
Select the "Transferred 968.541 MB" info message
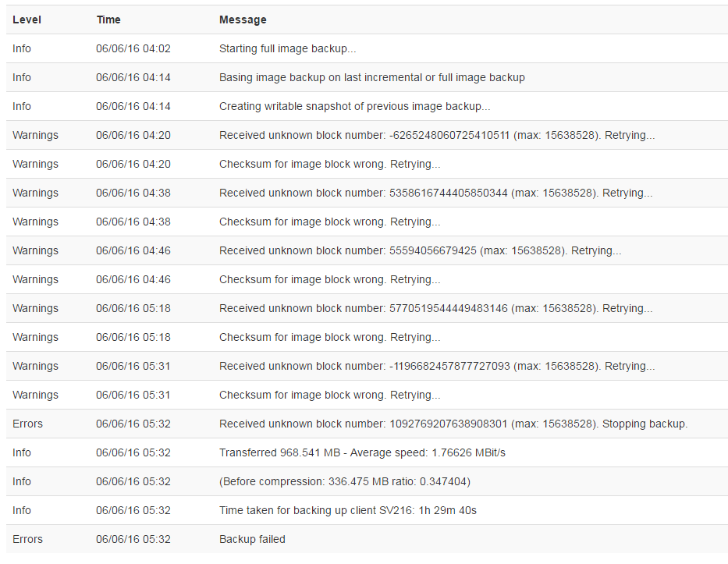[x=362, y=452]
